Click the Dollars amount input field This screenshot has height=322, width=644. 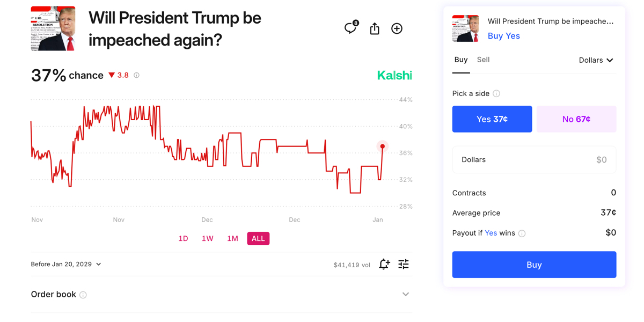click(x=534, y=159)
